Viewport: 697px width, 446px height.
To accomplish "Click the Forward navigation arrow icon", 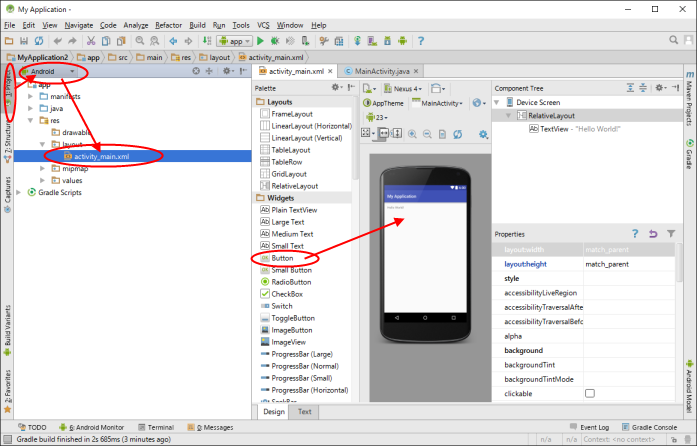I will tap(188, 41).
